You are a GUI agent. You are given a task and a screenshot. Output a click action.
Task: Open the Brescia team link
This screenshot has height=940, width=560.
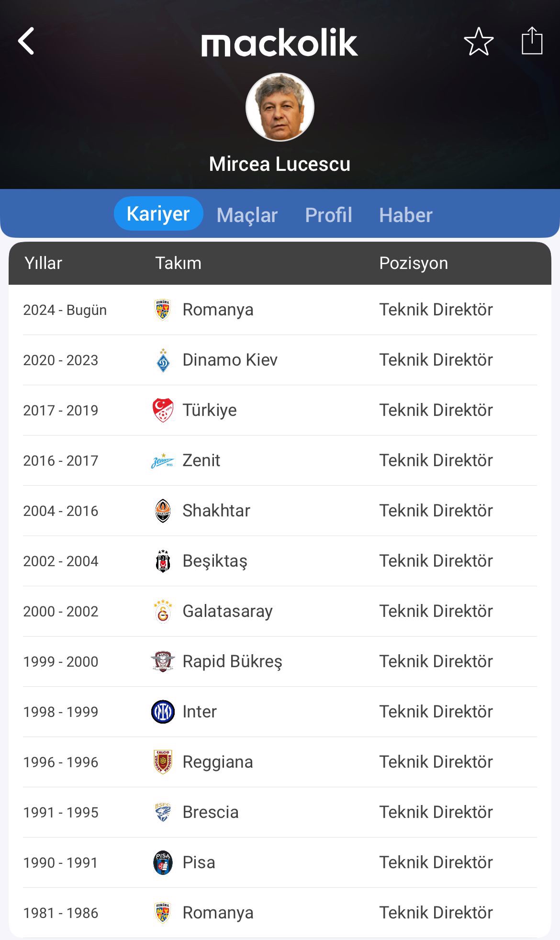coord(211,812)
